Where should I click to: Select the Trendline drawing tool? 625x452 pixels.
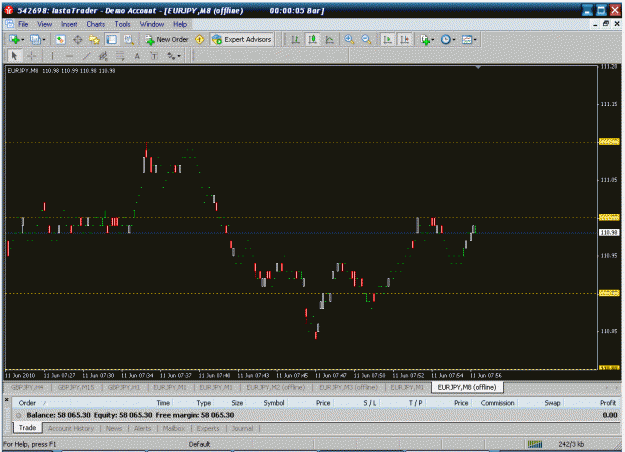[86, 56]
